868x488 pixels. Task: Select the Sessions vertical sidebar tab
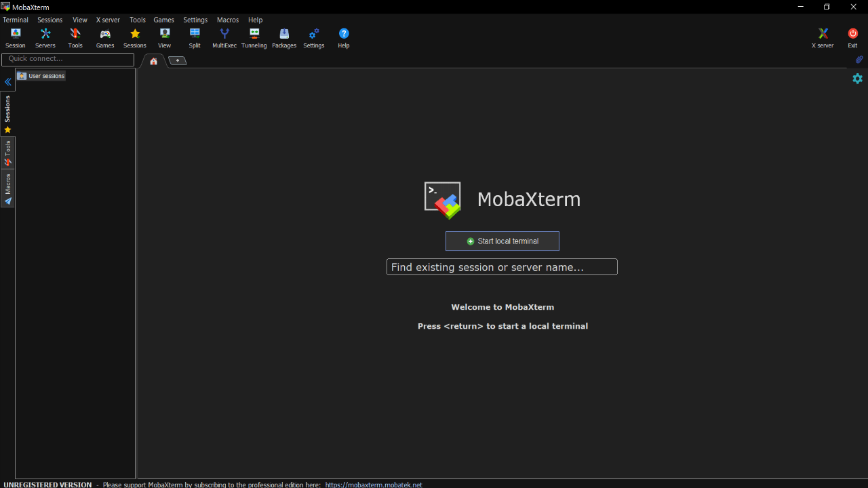coord(7,114)
